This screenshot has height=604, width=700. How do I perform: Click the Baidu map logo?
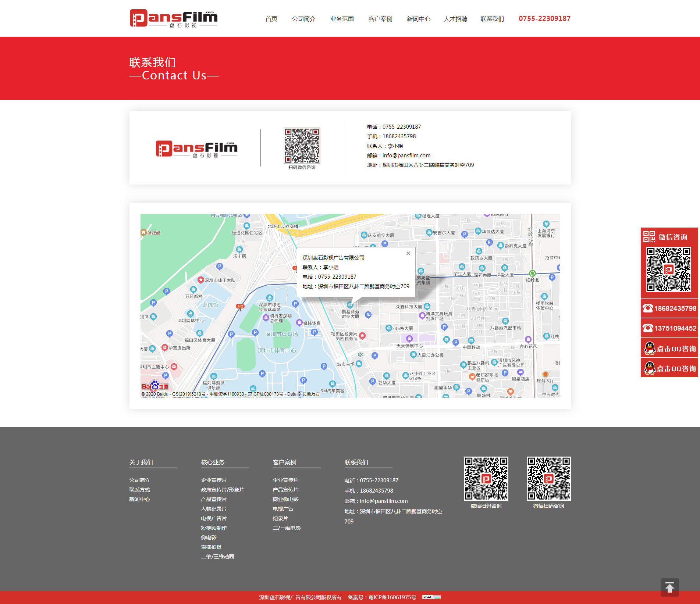155,386
